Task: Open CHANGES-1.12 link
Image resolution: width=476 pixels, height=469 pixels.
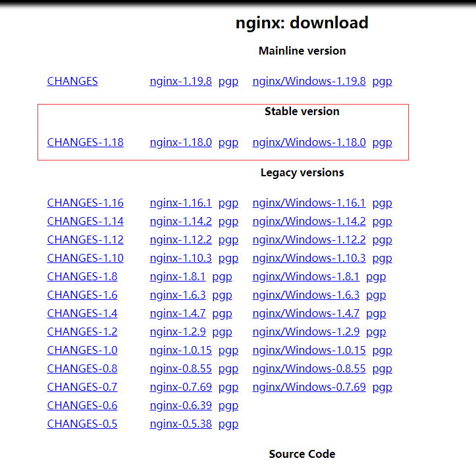Action: coord(86,239)
